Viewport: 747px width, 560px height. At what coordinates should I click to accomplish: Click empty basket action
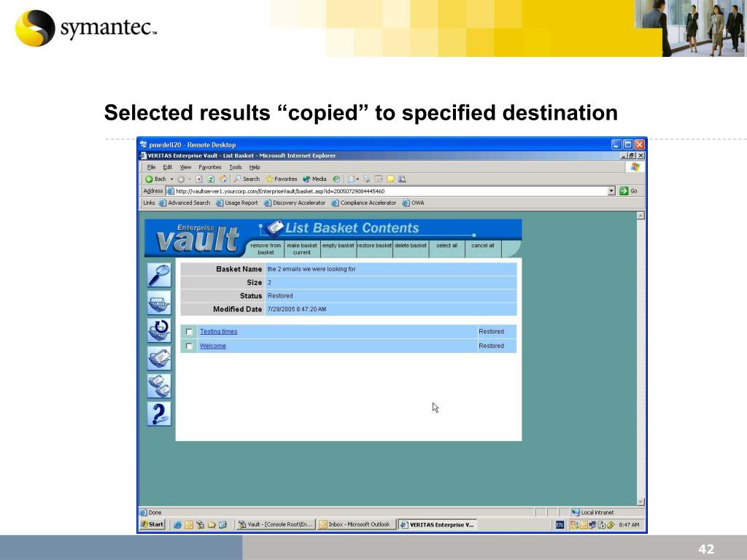(x=338, y=246)
